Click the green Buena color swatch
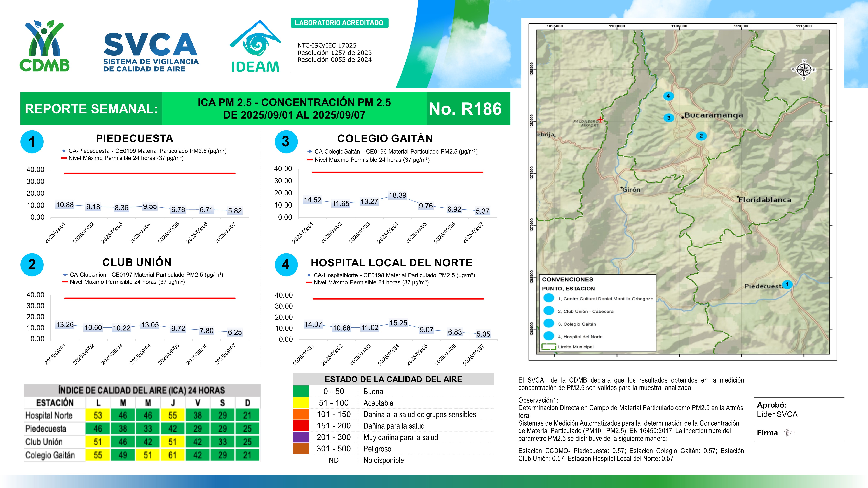 301,391
